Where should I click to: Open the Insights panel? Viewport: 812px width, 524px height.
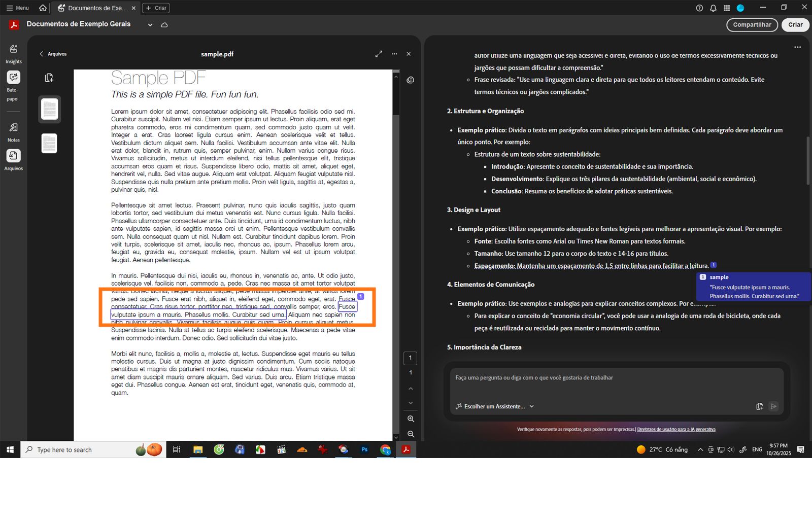(13, 52)
